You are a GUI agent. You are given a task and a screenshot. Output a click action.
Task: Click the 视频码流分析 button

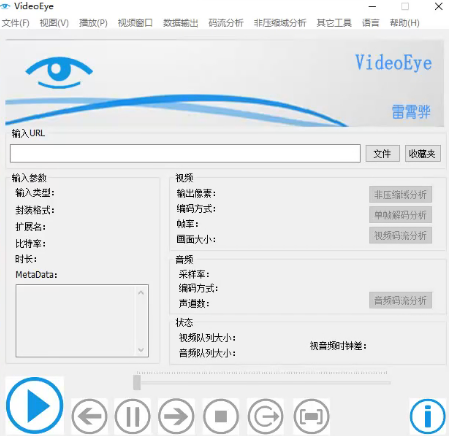400,236
